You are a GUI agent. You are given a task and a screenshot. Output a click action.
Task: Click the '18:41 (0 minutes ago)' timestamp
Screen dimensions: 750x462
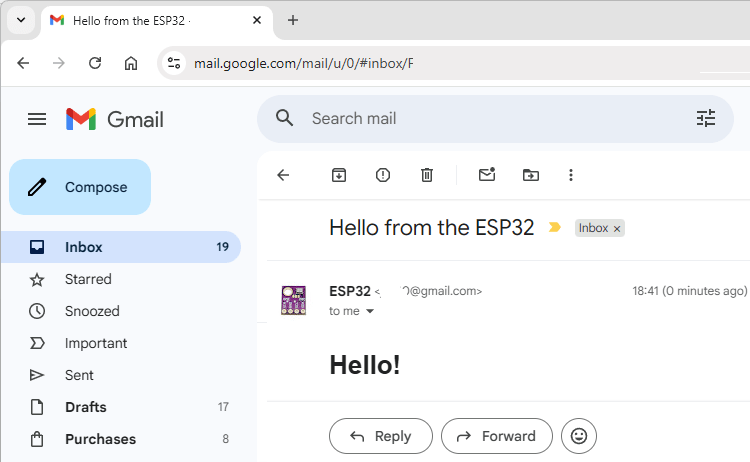coord(689,291)
